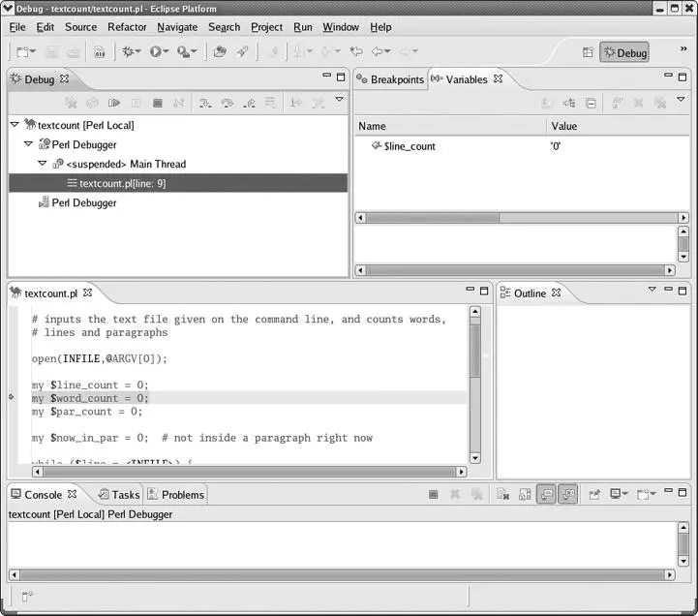Collapse the suspended Main Thread node
Viewport: 698px width, 616px height.
point(43,164)
